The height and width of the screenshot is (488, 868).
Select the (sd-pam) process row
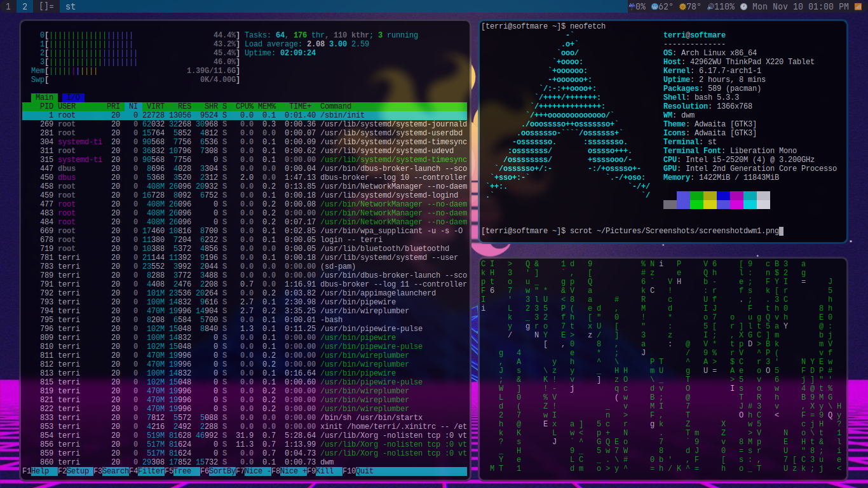(x=245, y=266)
